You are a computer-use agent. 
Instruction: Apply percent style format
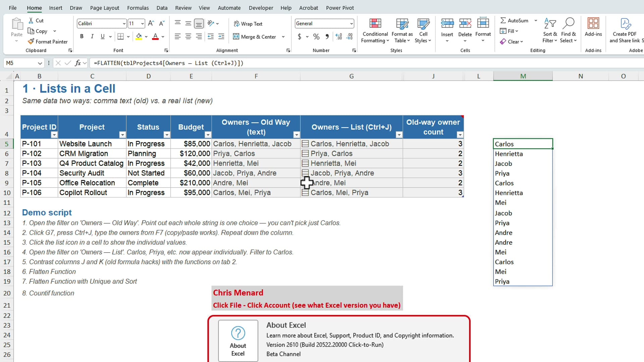pos(316,37)
